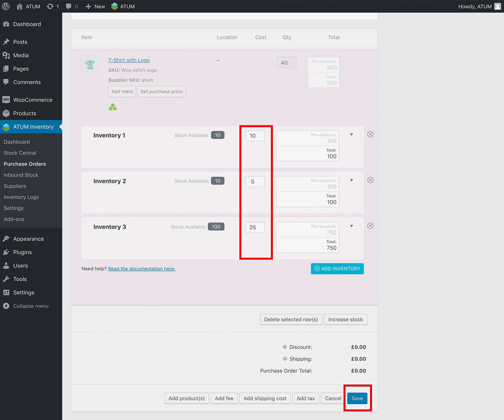Click the Inventory 3 quantity field
Screen dimensions: 504x420
tap(255, 227)
